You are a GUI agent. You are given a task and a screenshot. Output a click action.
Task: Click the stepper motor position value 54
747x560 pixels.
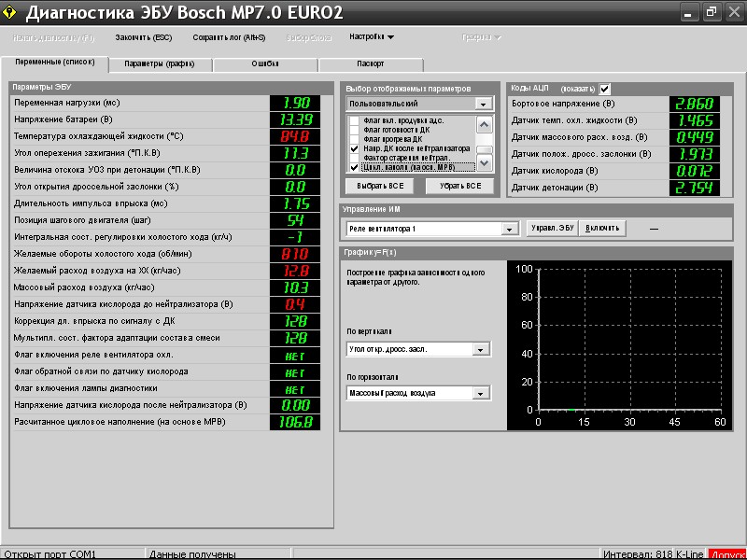(295, 220)
